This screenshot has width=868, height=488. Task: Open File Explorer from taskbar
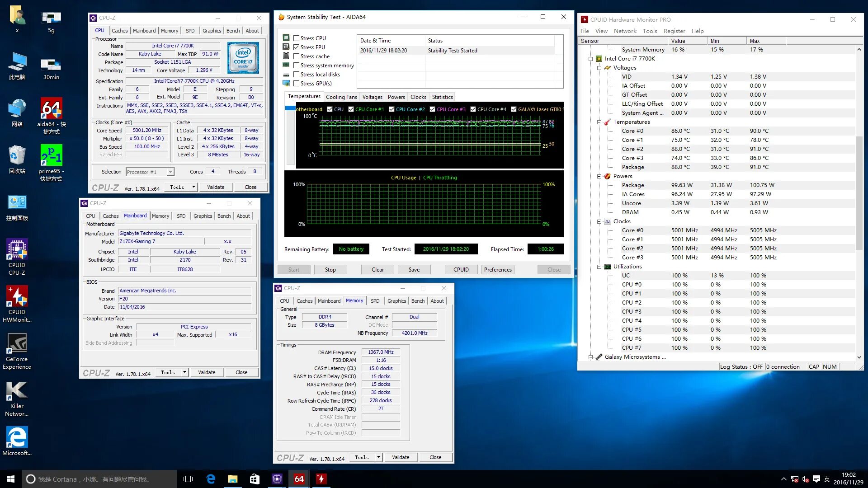point(232,479)
